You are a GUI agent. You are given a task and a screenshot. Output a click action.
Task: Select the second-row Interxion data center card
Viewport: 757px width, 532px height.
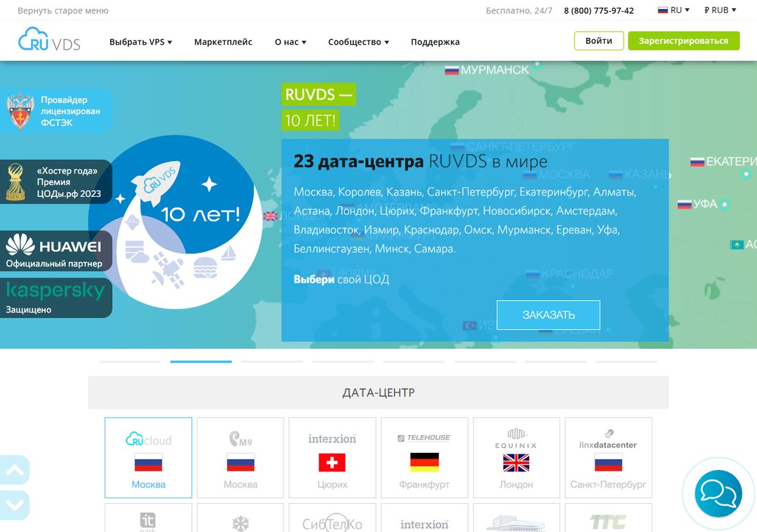click(x=425, y=518)
